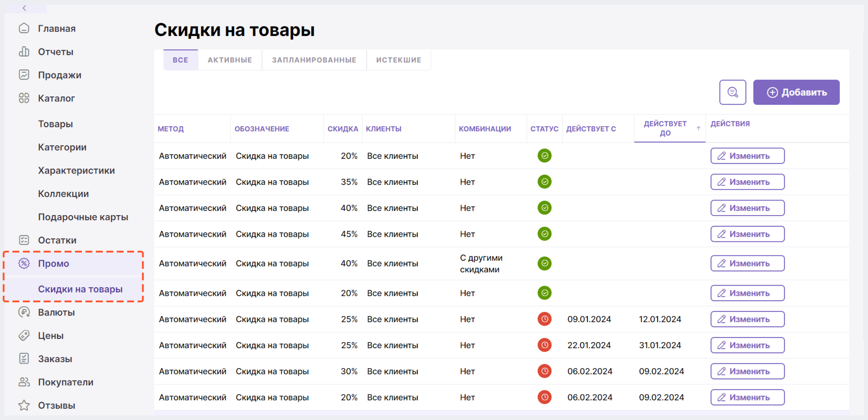This screenshot has width=868, height=420.
Task: Collapse the sidebar with the back chevron
Action: tap(24, 8)
